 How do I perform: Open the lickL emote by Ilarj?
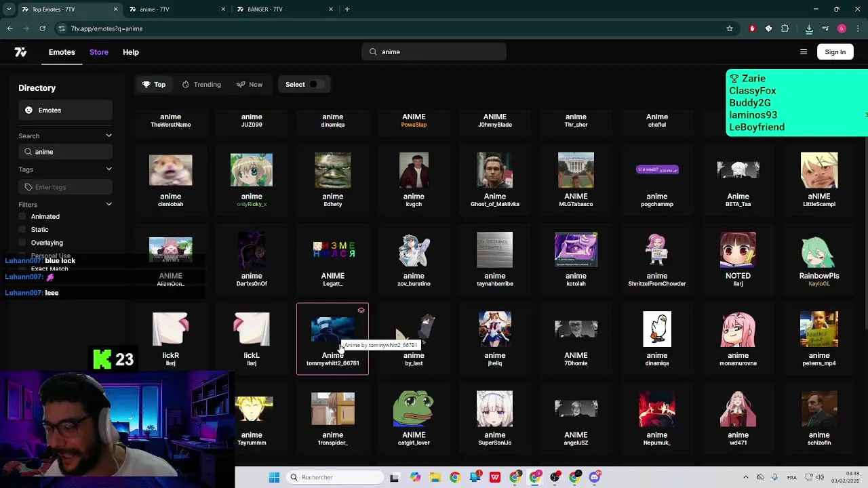click(x=252, y=339)
